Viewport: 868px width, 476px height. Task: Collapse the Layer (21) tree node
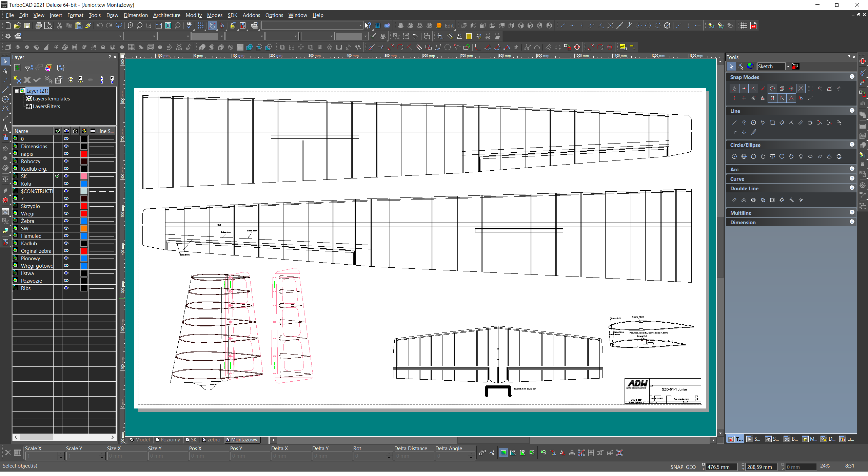click(17, 91)
